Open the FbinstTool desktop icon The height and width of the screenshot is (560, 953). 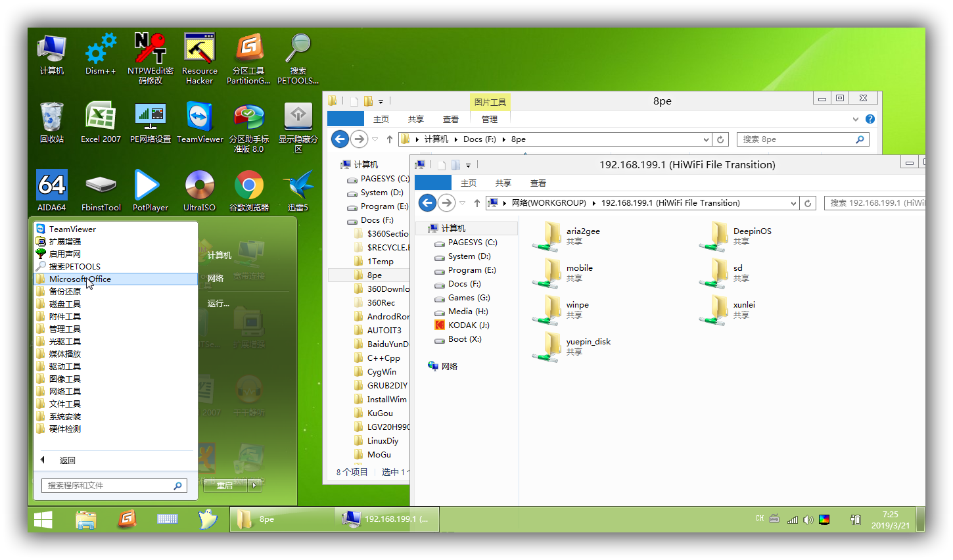pos(101,191)
